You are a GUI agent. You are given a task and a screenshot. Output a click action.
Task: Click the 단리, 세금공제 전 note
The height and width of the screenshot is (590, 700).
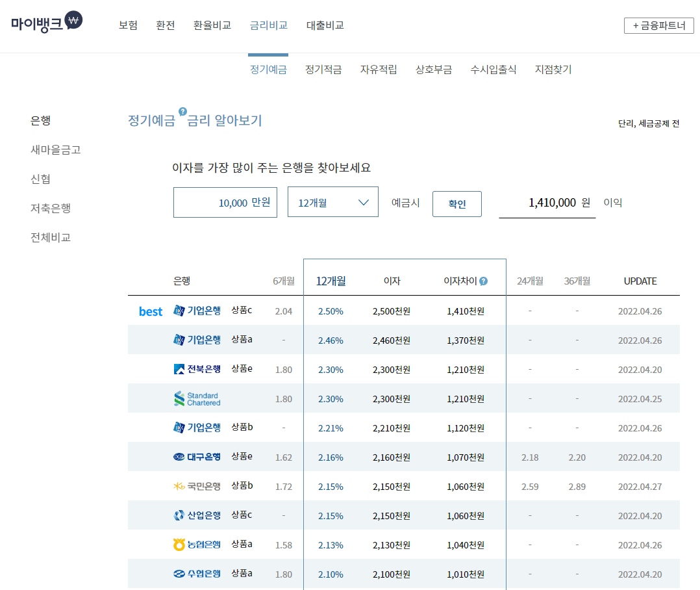tap(649, 123)
